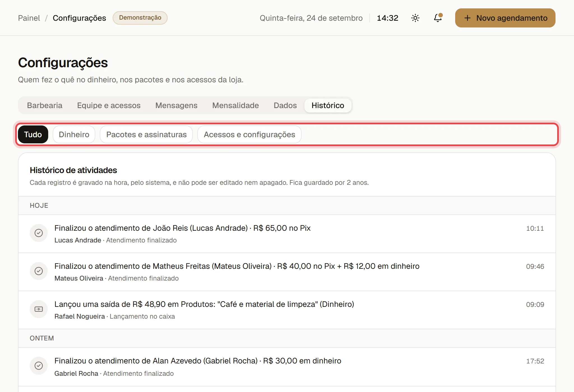This screenshot has height=392, width=574.
Task: Click the 17:52 timestamp
Action: pyautogui.click(x=535, y=361)
